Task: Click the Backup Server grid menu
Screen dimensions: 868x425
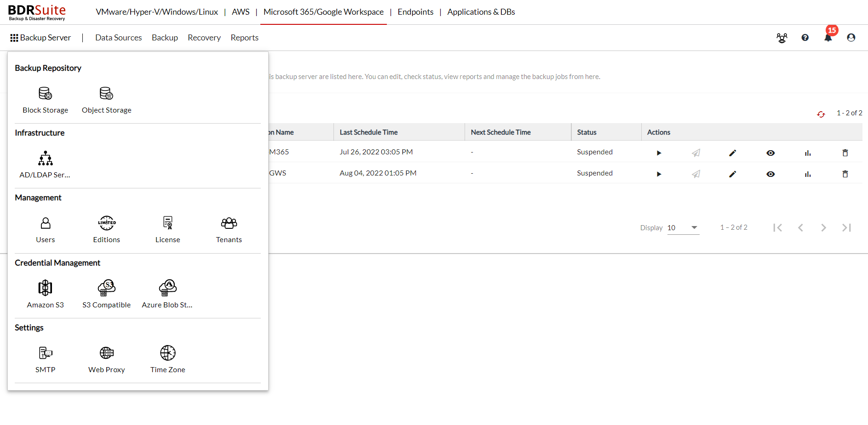Action: [40, 38]
